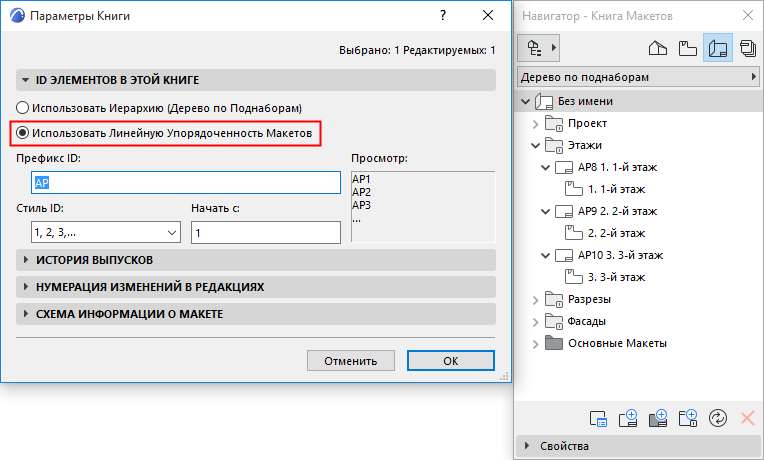The image size is (764, 460).
Task: Click the Основные Макеты folder icon
Action: coord(554,343)
